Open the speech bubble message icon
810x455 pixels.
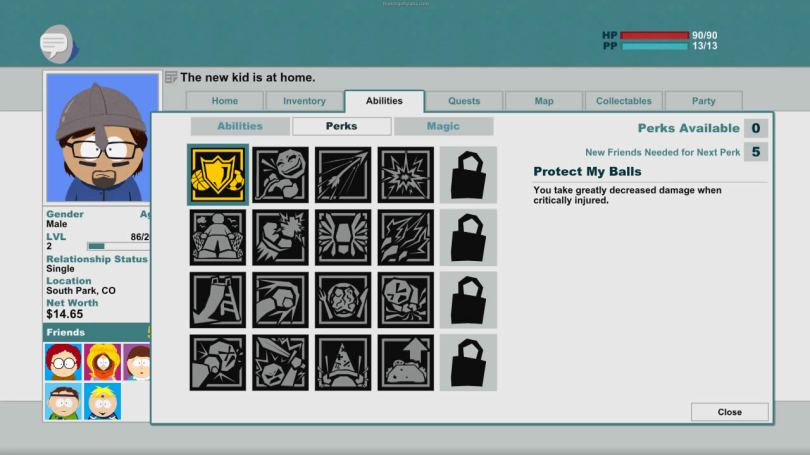(53, 43)
